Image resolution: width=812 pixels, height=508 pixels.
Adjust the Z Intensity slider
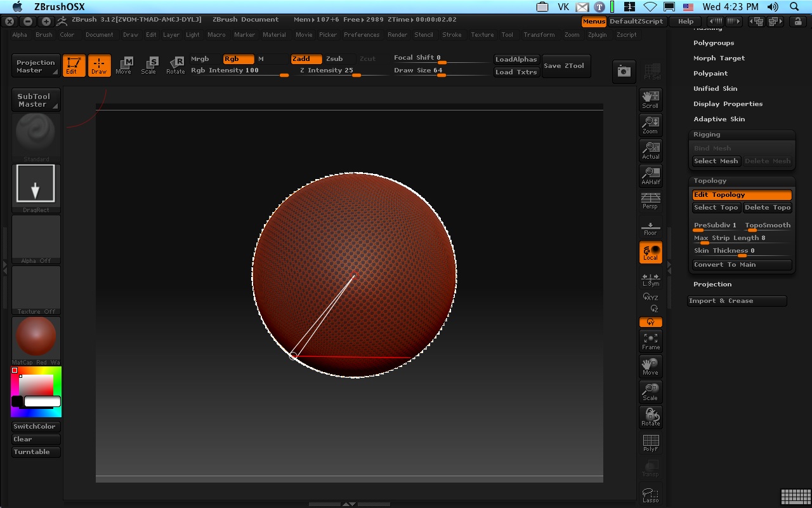pos(343,71)
